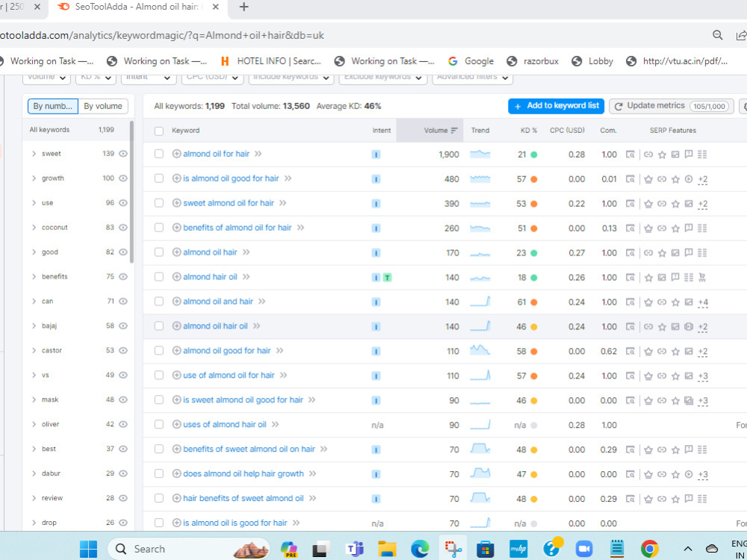Click the SERP view icon for almond oil for hair
Viewport: 747px width, 560px height.
click(x=630, y=155)
